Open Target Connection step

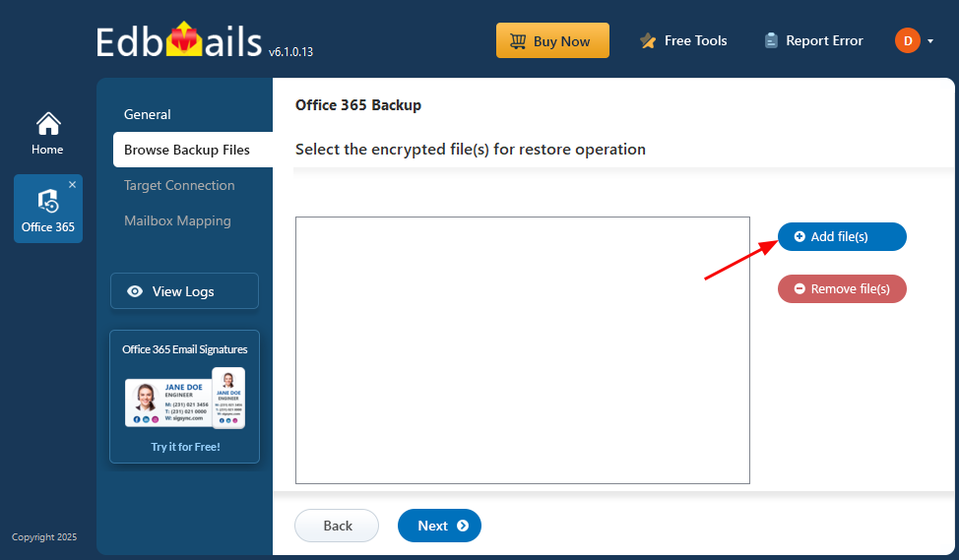[179, 185]
